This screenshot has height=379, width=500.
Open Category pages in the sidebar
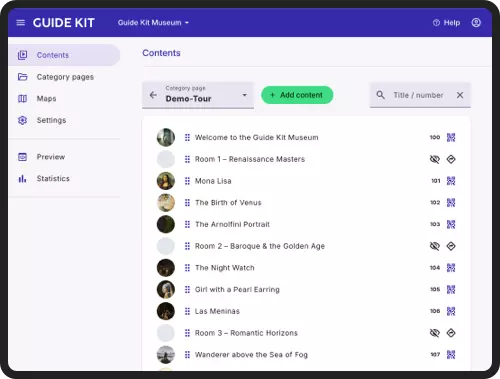coord(64,77)
